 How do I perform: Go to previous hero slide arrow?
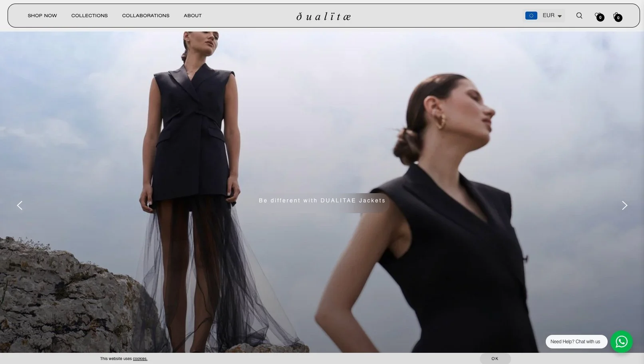pos(20,205)
